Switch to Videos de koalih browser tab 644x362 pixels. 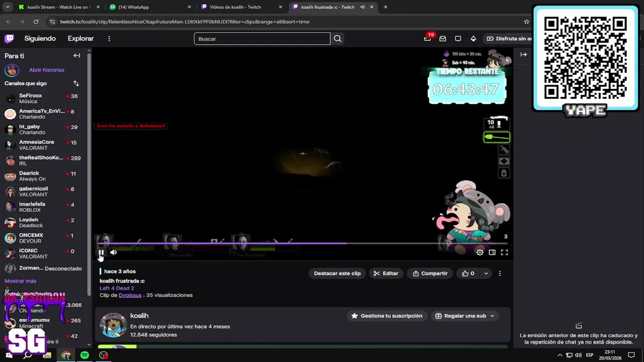[242, 7]
